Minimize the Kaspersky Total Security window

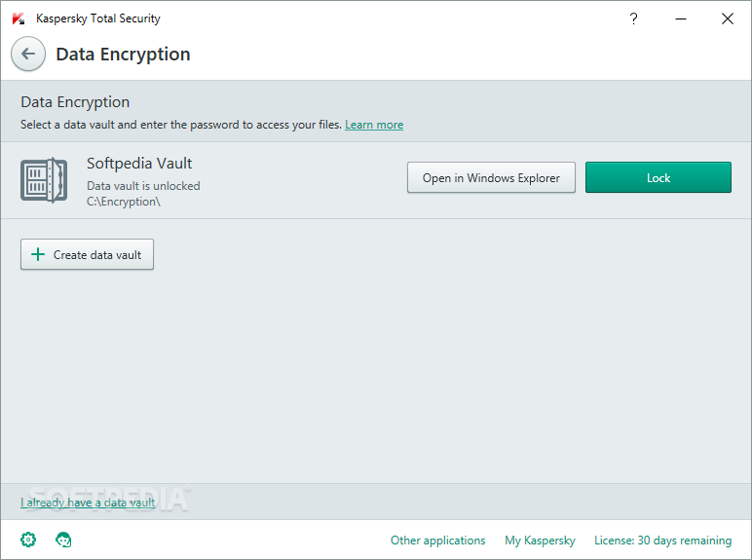(x=681, y=19)
